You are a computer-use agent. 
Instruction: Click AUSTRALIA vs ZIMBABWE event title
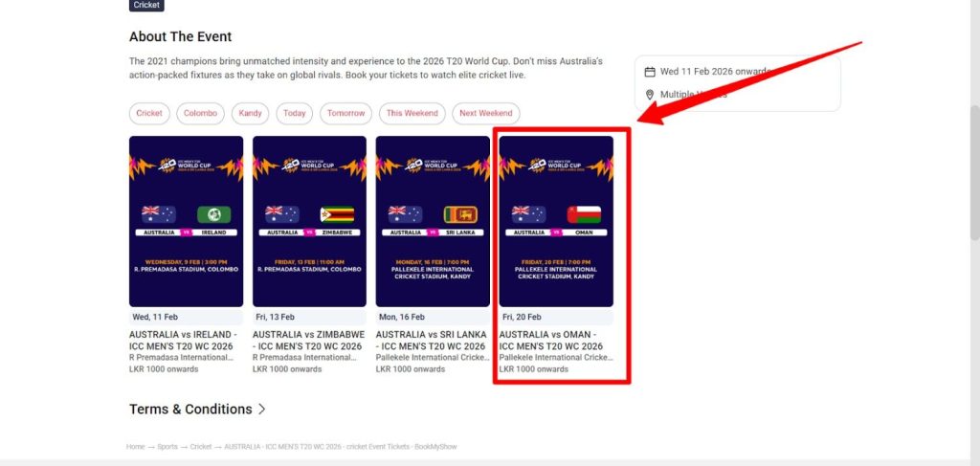coord(308,341)
